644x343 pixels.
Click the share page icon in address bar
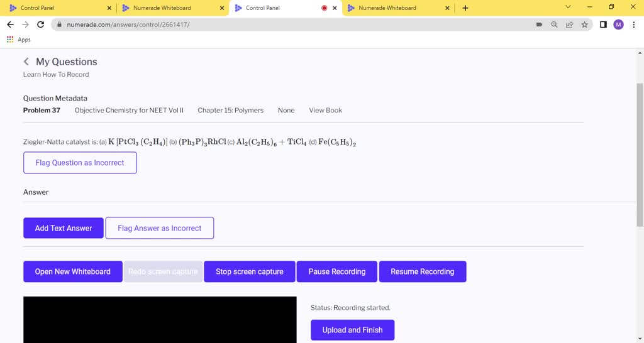pos(569,24)
